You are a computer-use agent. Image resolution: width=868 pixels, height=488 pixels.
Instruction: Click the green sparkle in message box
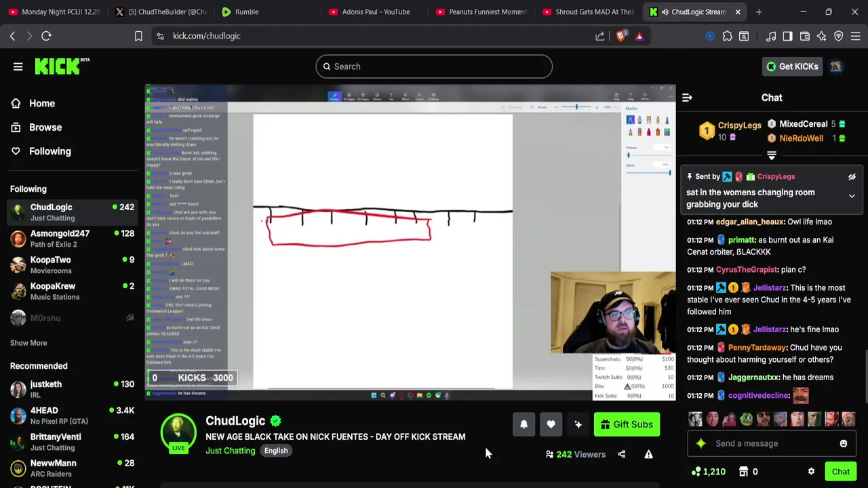(x=701, y=443)
